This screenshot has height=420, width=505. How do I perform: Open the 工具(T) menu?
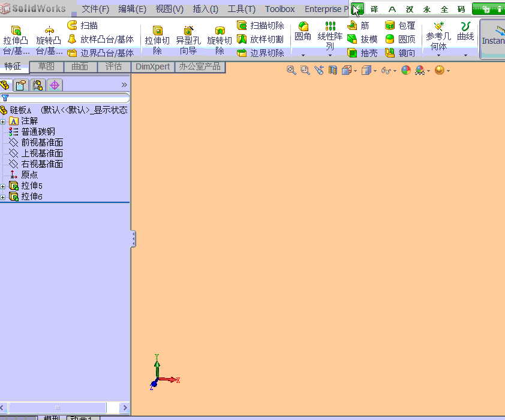tap(242, 9)
